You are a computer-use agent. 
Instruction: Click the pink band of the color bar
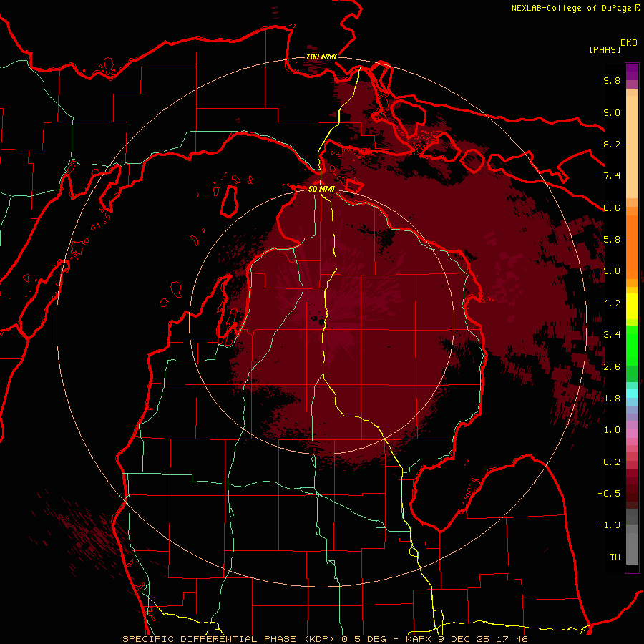(632, 434)
